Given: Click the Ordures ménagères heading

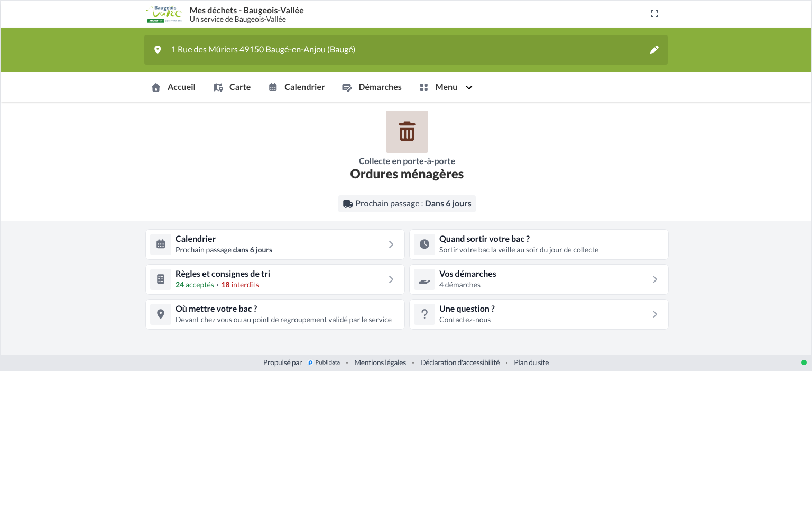Looking at the screenshot, I should point(407,174).
